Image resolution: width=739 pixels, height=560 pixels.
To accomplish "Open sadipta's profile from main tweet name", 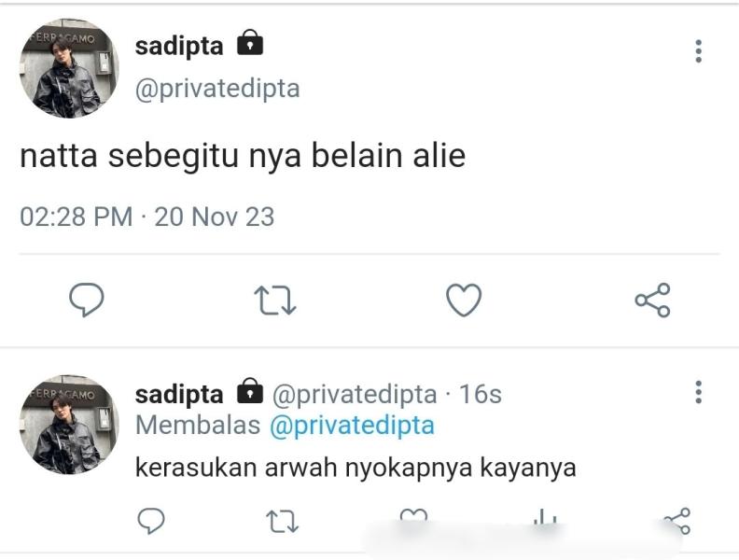I will 179,46.
